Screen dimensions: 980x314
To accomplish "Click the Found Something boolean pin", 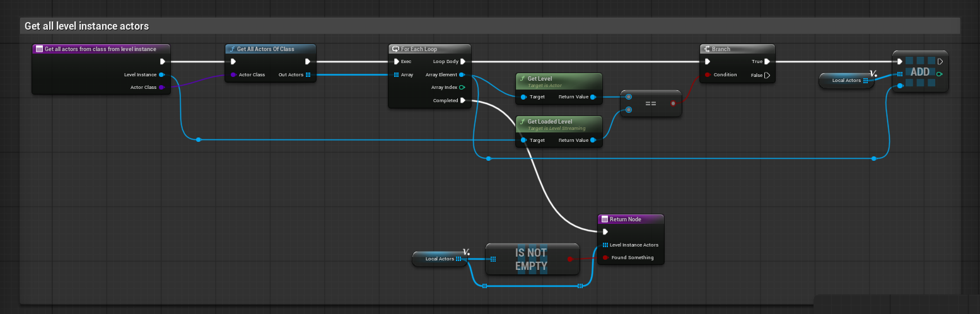I will click(605, 257).
